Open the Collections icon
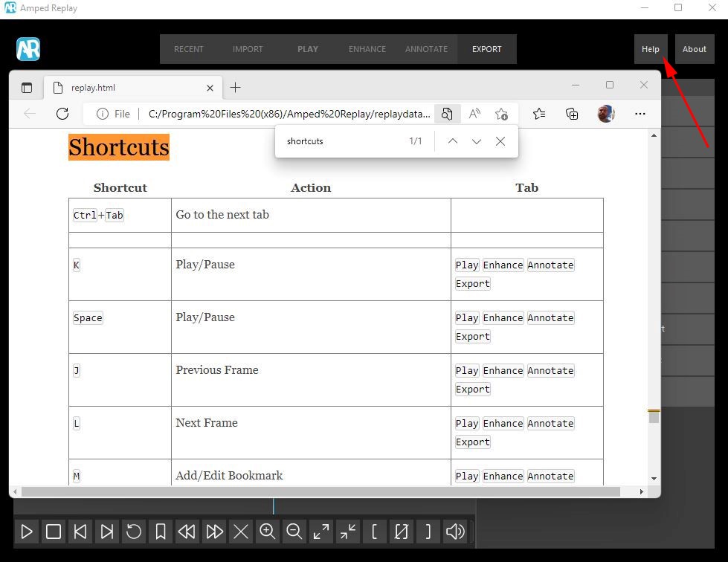The width and height of the screenshot is (728, 562). pos(572,114)
